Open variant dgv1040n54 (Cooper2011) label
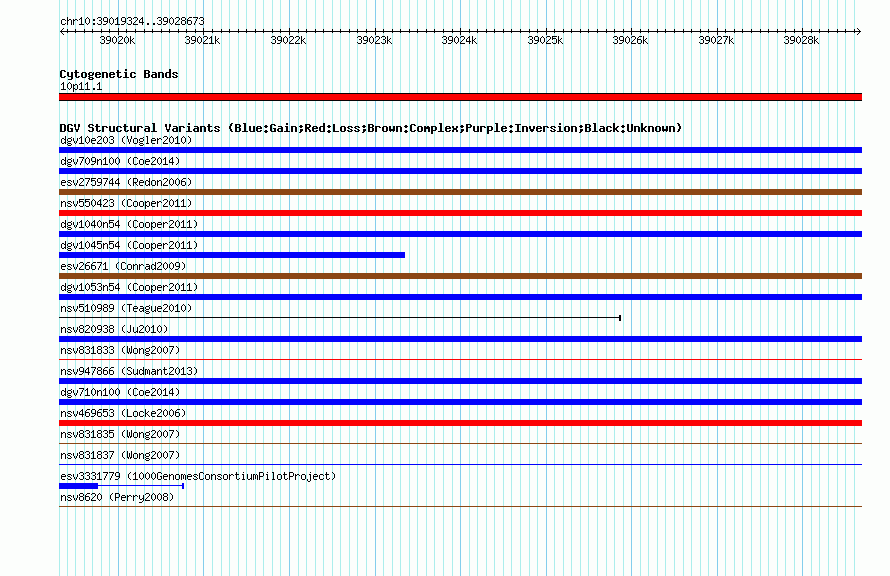The image size is (890, 576). coord(129,224)
